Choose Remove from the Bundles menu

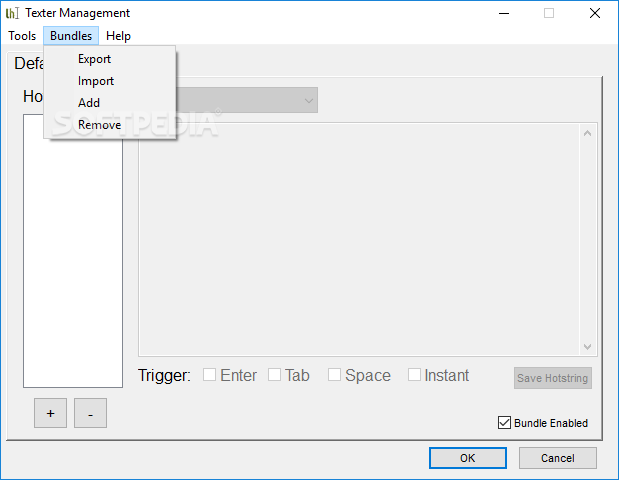click(110, 125)
